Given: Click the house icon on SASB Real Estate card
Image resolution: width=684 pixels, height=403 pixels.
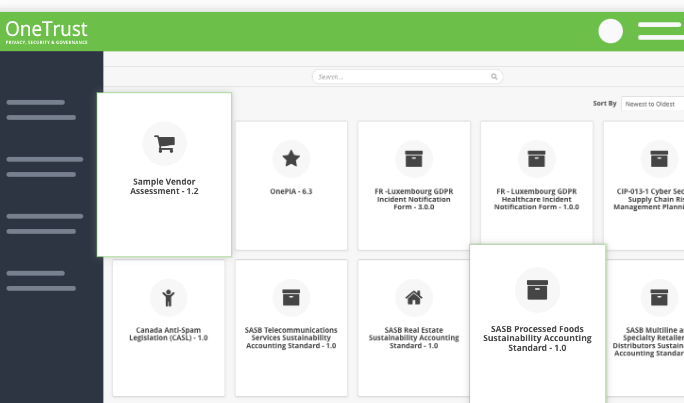Looking at the screenshot, I should pyautogui.click(x=414, y=297).
